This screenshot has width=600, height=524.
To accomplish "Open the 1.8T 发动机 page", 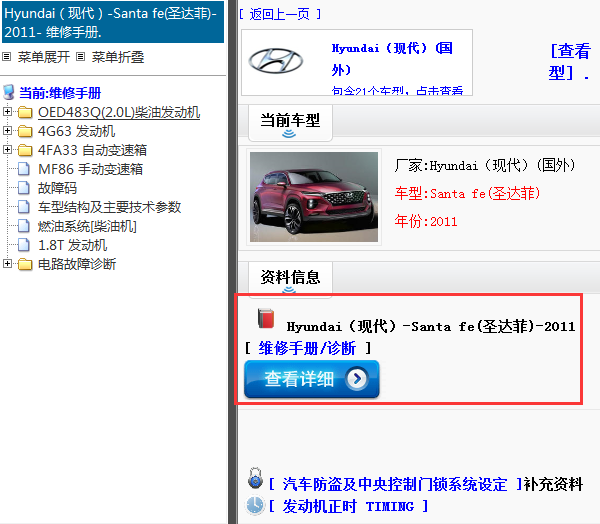I will pos(73,245).
